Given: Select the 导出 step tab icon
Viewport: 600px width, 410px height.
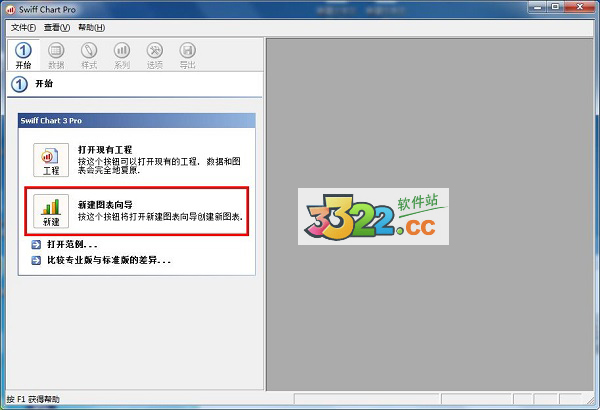Looking at the screenshot, I should click(188, 50).
